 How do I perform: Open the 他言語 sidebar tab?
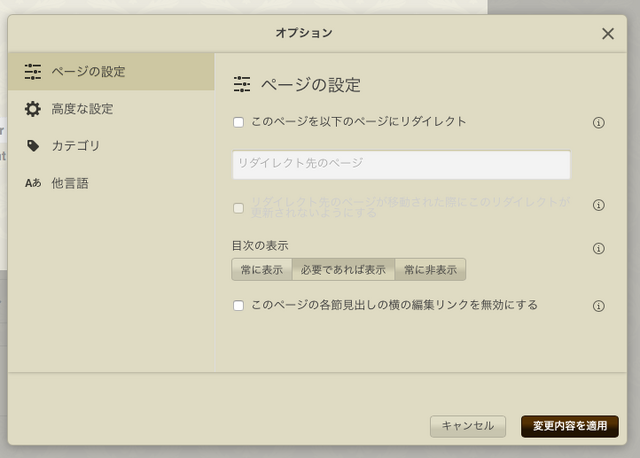[x=111, y=183]
